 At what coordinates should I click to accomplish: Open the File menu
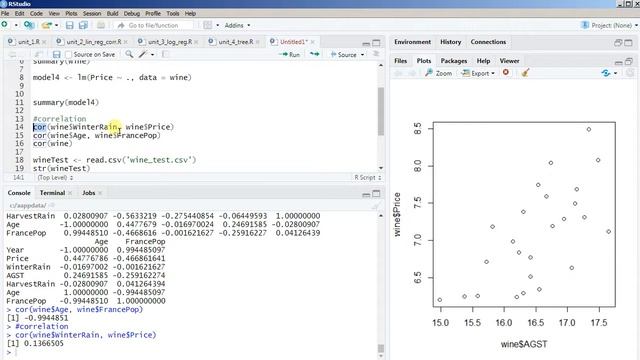[x=5, y=13]
